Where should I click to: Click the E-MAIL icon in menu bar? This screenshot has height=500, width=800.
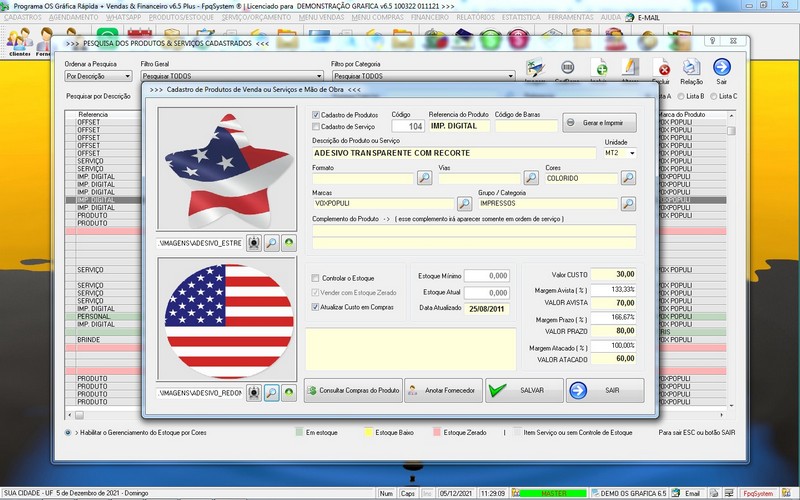pos(630,17)
